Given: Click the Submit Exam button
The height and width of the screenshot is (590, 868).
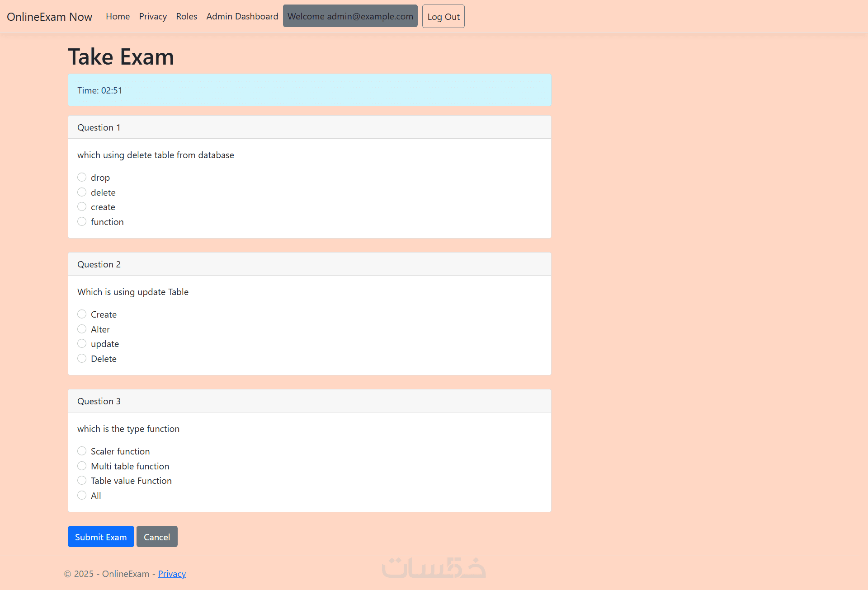Looking at the screenshot, I should [101, 537].
